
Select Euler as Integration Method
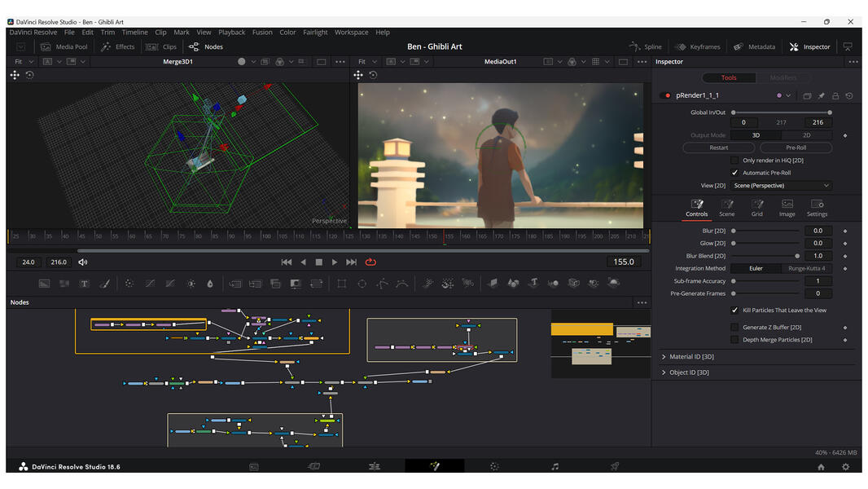coord(756,268)
